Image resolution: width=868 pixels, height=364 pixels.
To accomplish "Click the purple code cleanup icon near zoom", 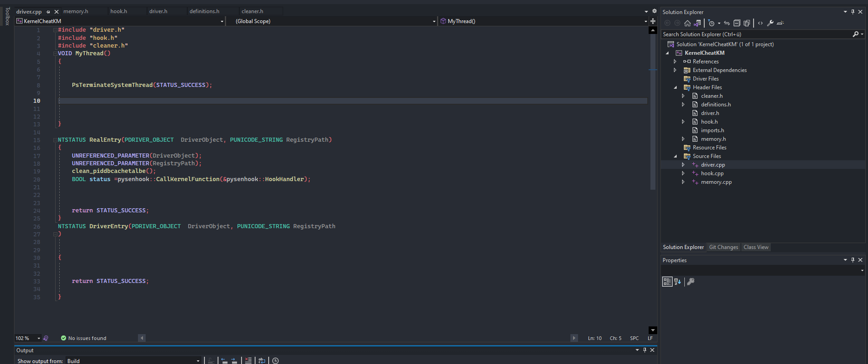I will coord(46,338).
